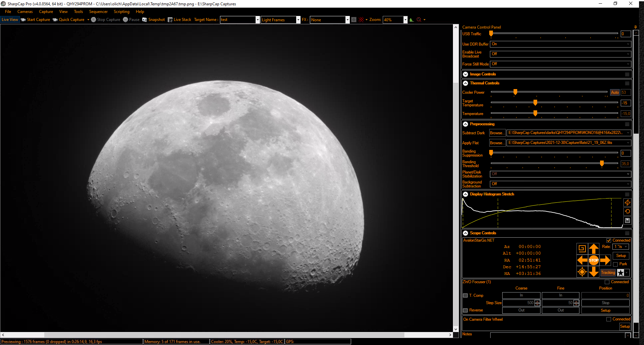644x345 pixels.
Task: Click the orange STOP slew button
Action: pyautogui.click(x=593, y=260)
